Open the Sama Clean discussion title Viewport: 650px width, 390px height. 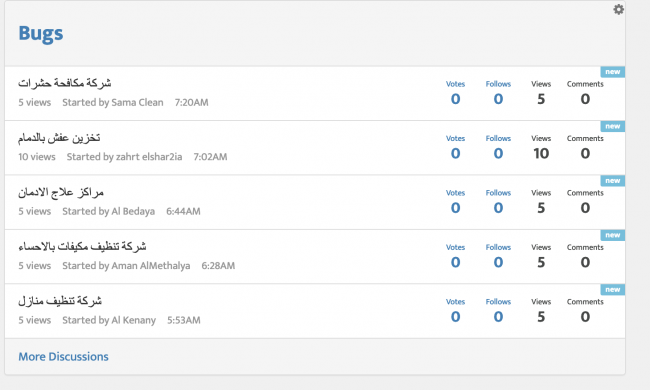pos(65,83)
